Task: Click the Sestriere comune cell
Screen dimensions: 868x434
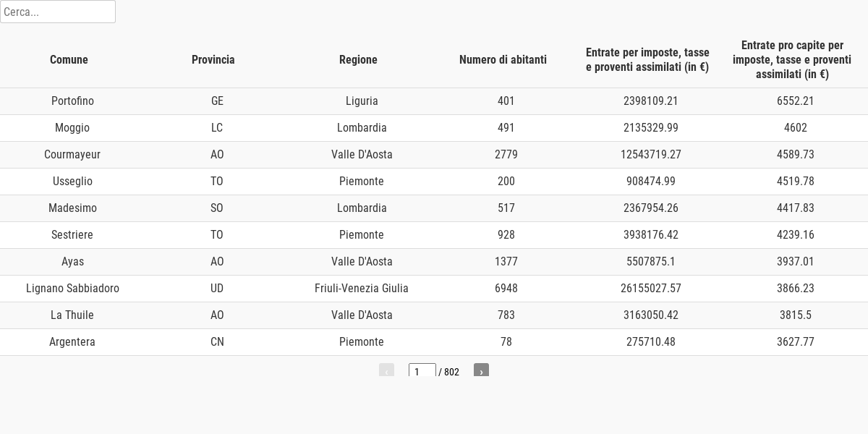Action: (72, 235)
